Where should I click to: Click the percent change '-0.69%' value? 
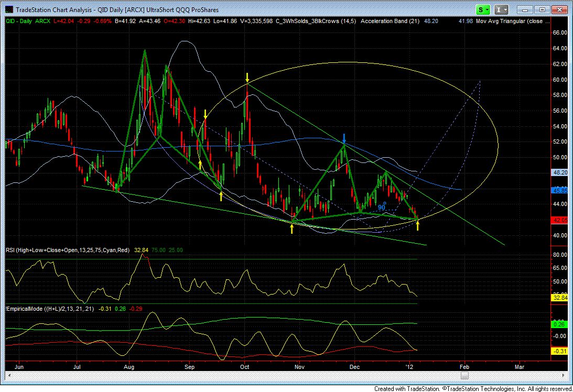[x=103, y=21]
